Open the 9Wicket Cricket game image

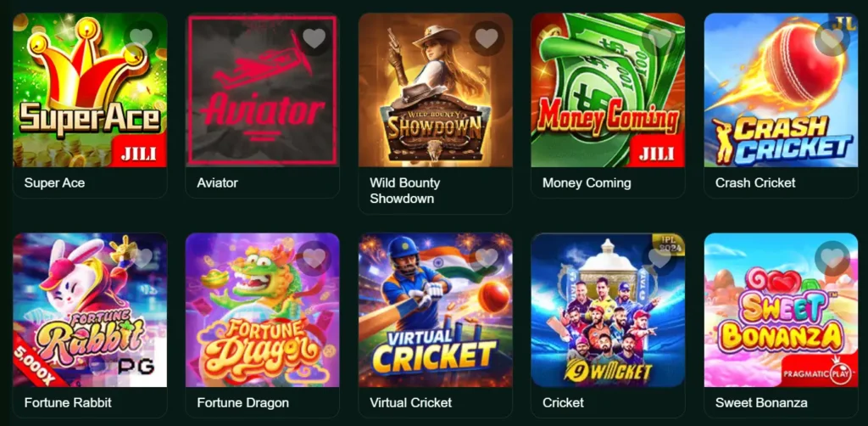click(x=608, y=310)
